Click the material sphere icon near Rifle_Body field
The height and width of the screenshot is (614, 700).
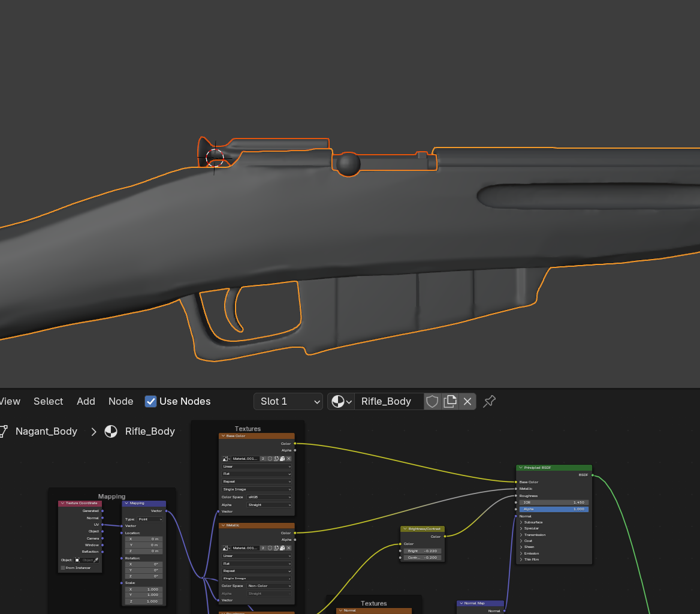tap(337, 401)
